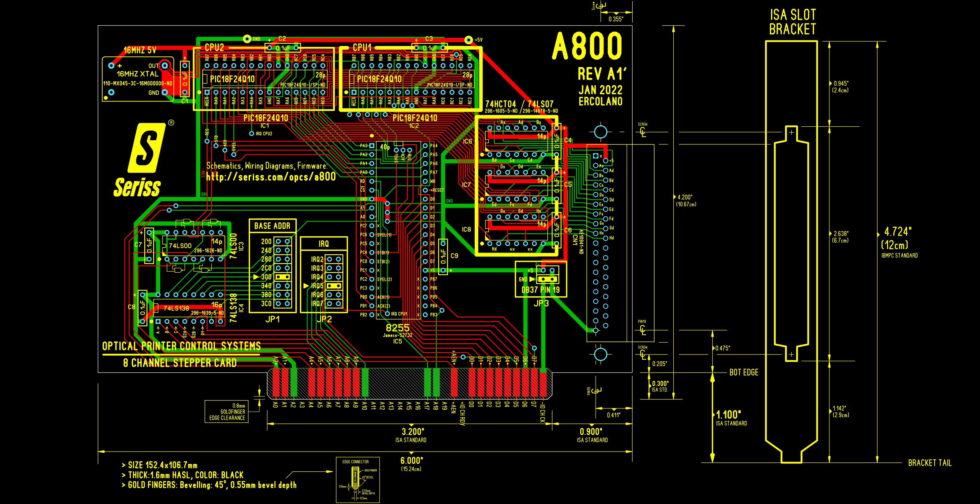Click the 296-1639-5-ND part number on 74LS138
980x504 pixels.
[207, 313]
